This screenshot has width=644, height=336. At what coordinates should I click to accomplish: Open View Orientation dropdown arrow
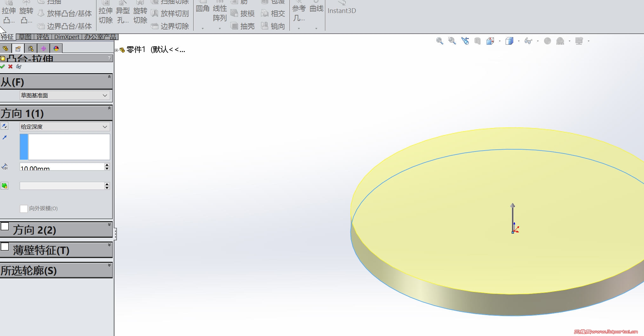tap(500, 41)
